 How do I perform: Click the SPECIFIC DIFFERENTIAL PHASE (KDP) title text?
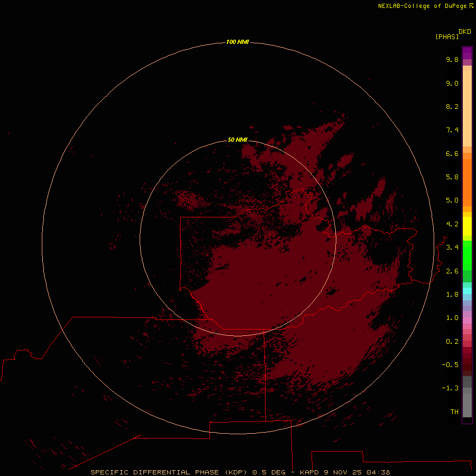click(x=170, y=472)
